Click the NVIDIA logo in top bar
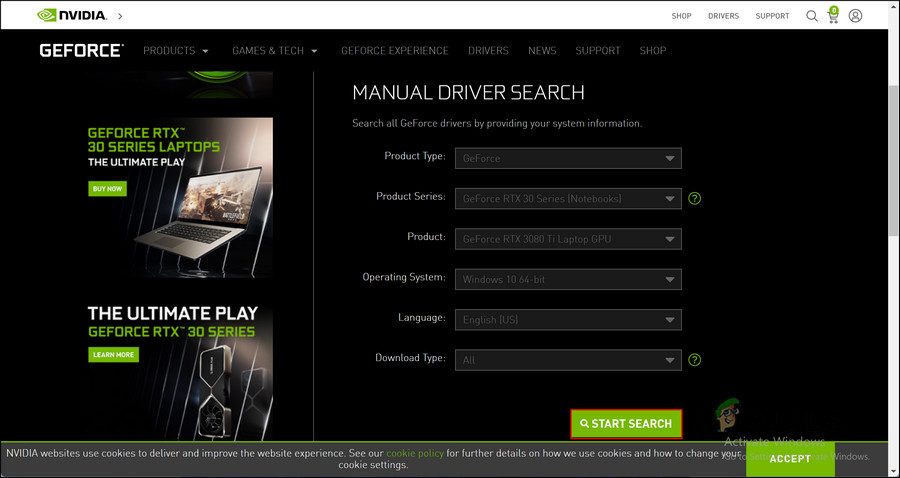The image size is (900, 478). tap(72, 15)
